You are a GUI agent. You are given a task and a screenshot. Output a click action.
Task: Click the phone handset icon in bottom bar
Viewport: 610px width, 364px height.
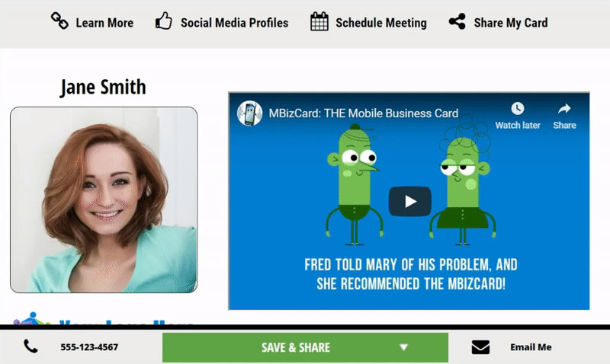[30, 346]
